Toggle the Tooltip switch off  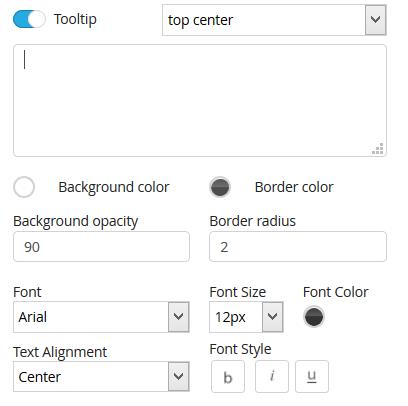click(29, 19)
